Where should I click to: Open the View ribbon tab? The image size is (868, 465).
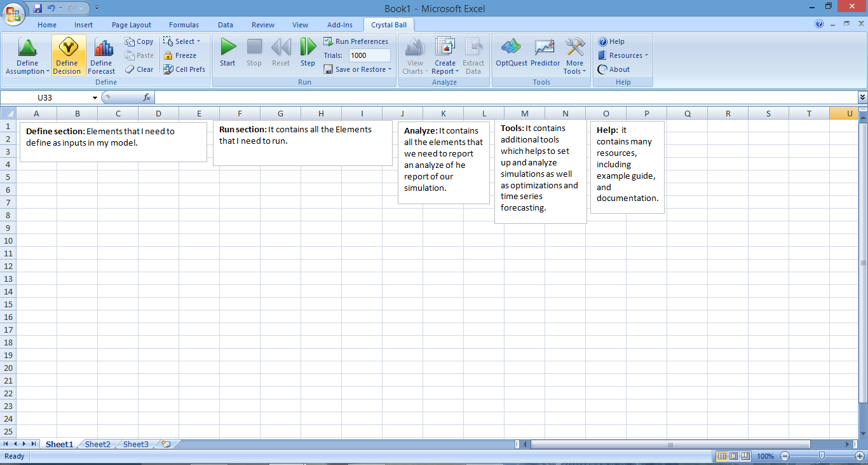click(x=301, y=25)
